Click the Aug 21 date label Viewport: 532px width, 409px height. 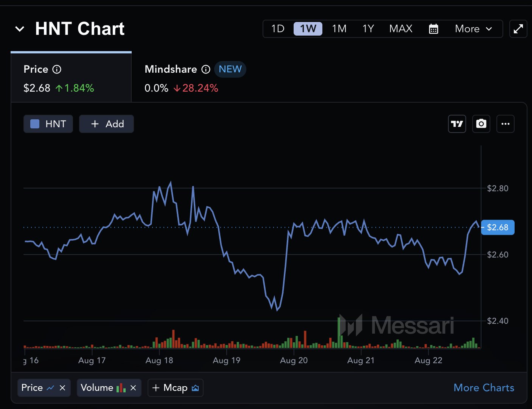361,361
